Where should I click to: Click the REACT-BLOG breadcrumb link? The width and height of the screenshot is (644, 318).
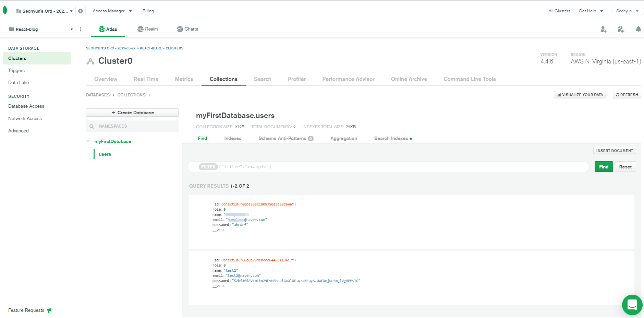point(150,48)
